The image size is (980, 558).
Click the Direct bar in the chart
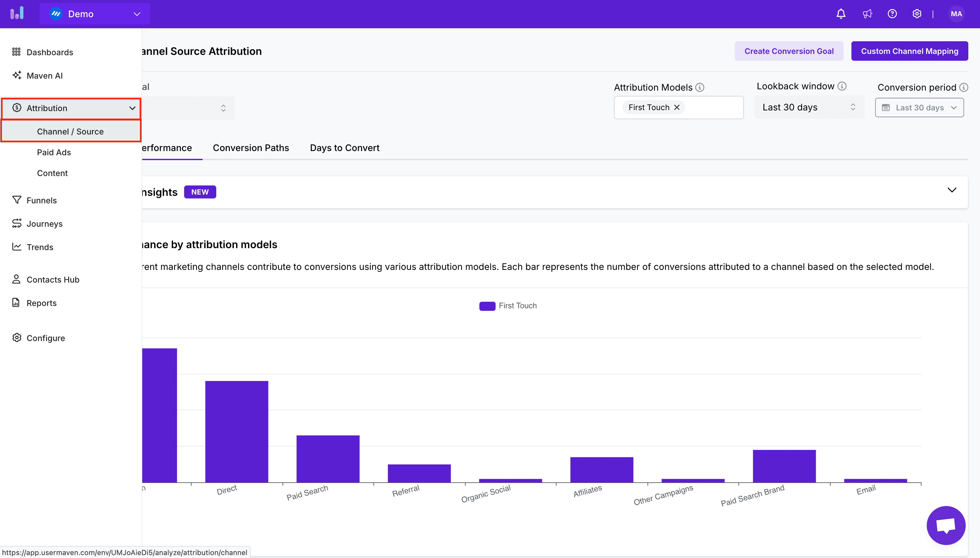(x=236, y=431)
